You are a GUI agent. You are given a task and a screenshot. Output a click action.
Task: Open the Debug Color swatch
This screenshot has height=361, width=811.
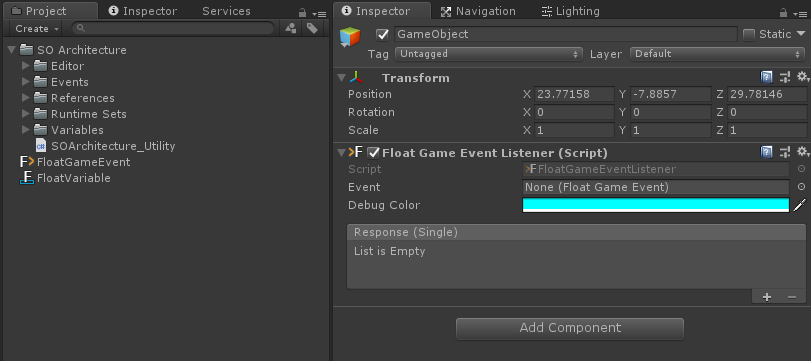tap(656, 205)
